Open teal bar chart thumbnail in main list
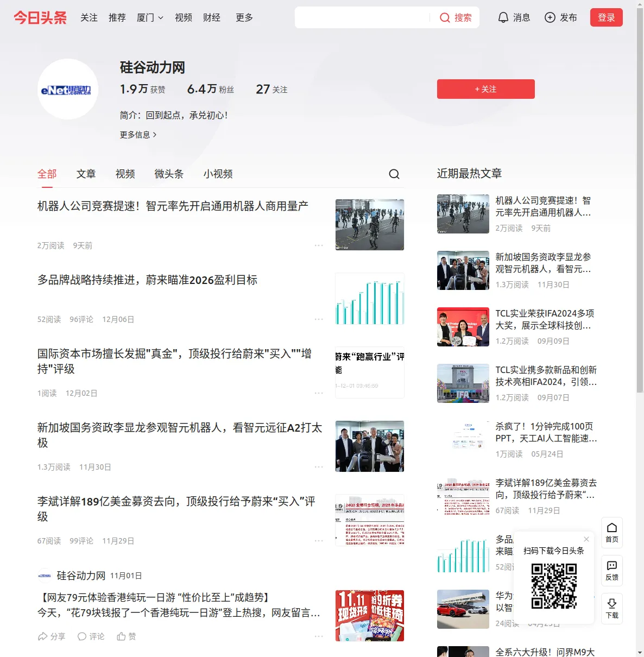 (x=370, y=299)
